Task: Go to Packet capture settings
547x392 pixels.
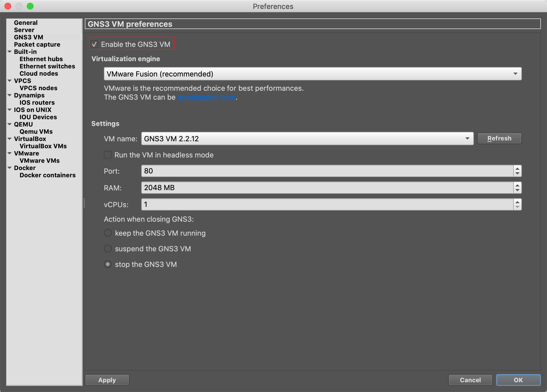Action: point(37,45)
